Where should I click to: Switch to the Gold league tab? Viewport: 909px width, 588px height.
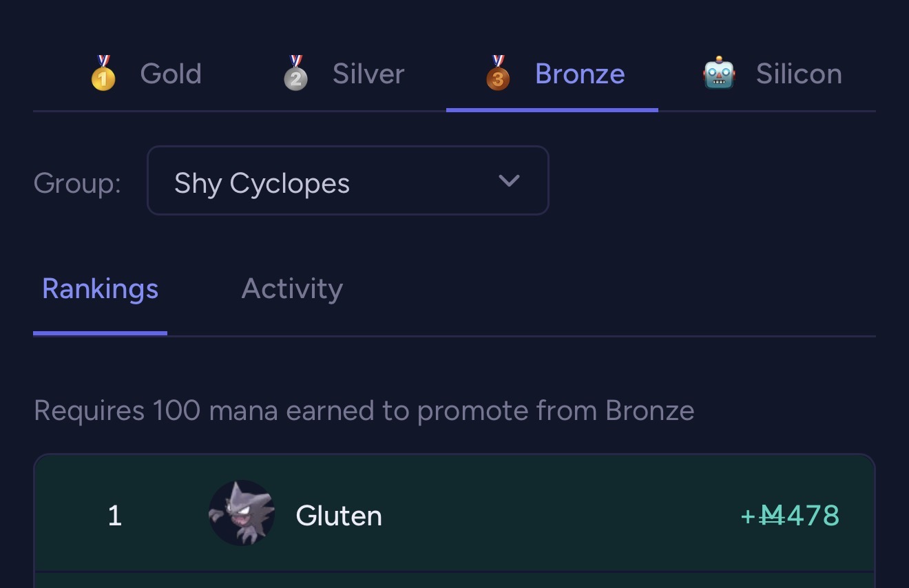(x=171, y=74)
